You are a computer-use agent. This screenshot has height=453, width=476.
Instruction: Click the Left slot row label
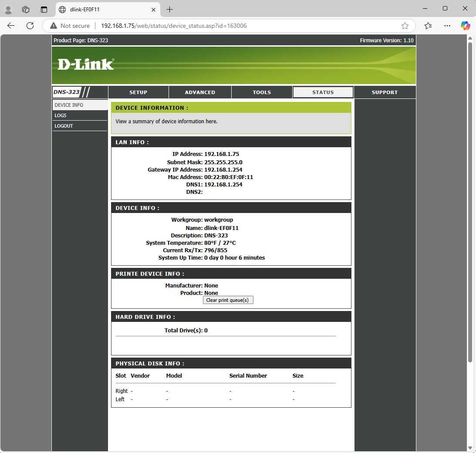[120, 399]
